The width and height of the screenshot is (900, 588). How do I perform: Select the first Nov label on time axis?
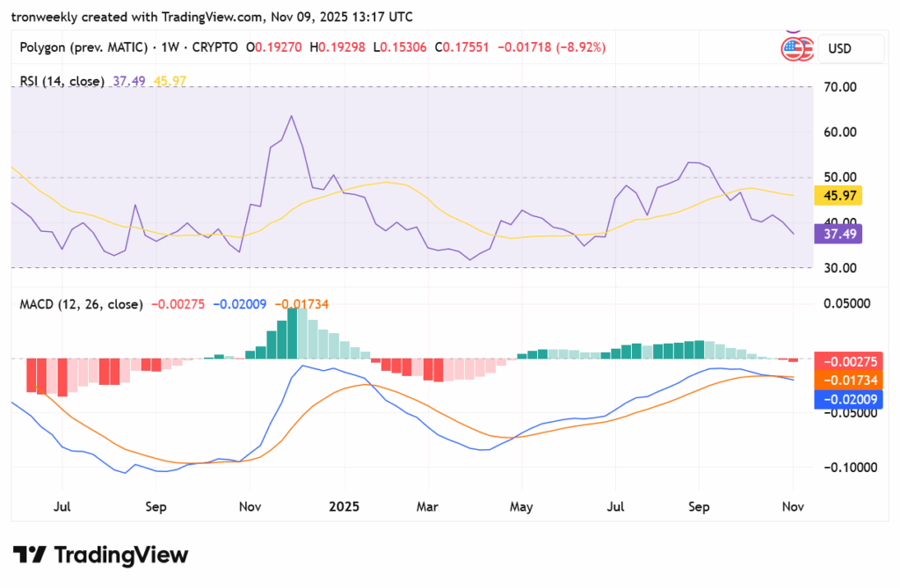(x=250, y=507)
